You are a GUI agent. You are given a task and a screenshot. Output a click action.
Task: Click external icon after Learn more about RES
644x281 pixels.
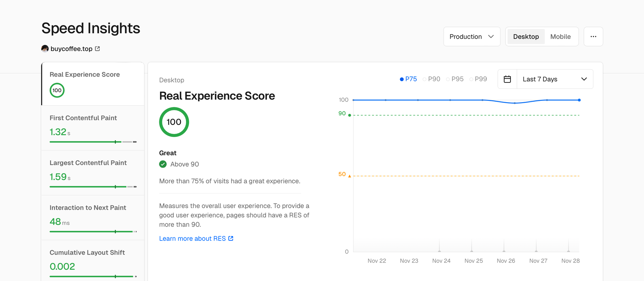point(231,238)
